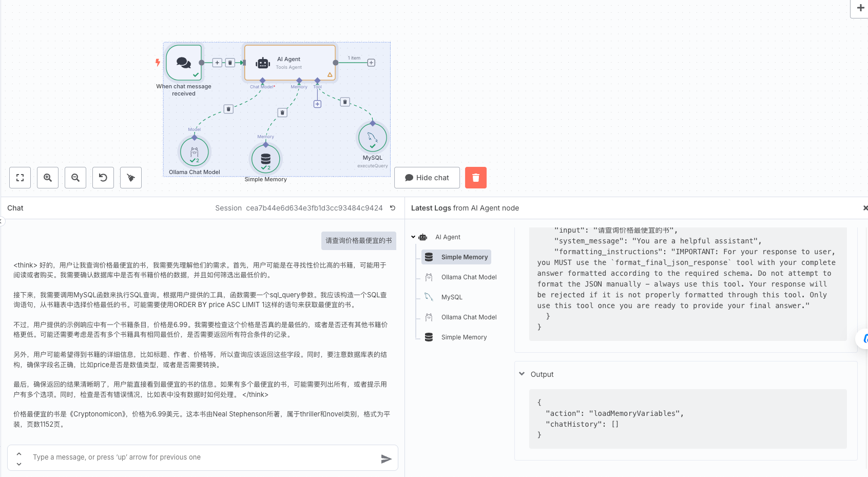Reset the canvas zoom level
The width and height of the screenshot is (868, 477).
(x=103, y=178)
